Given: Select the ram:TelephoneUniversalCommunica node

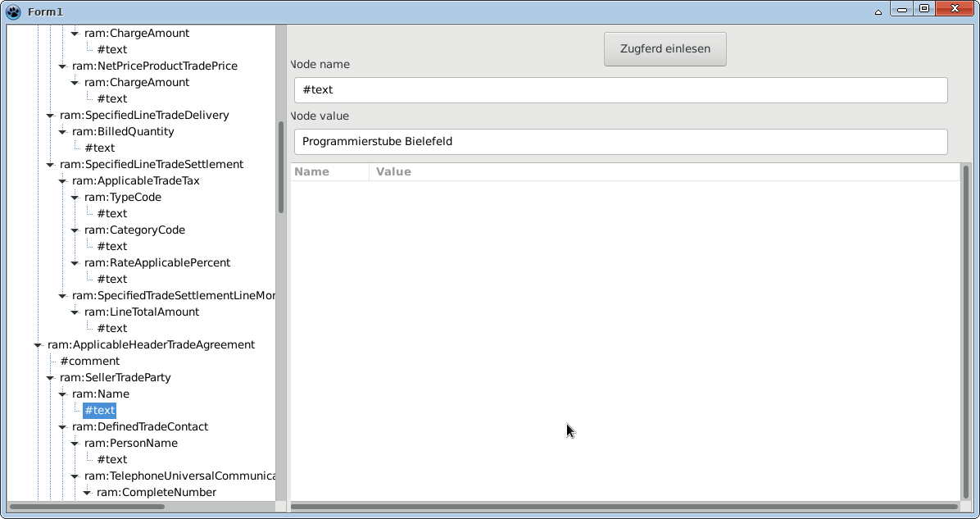Looking at the screenshot, I should pos(179,476).
